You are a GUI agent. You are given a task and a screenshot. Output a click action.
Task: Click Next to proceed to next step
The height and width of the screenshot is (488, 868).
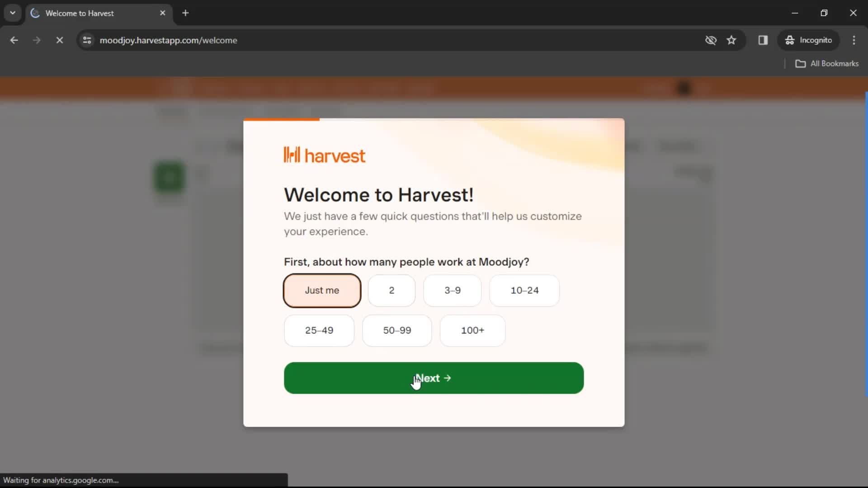point(434,378)
